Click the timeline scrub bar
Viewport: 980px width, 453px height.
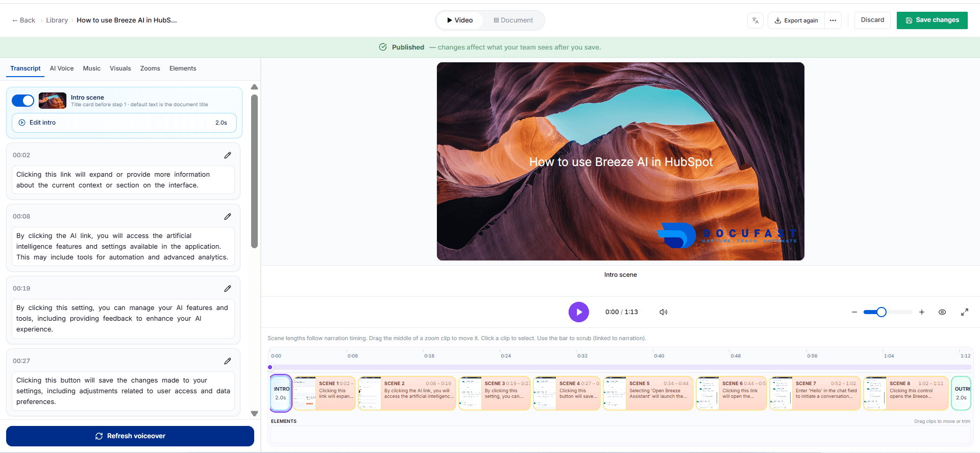(x=620, y=367)
